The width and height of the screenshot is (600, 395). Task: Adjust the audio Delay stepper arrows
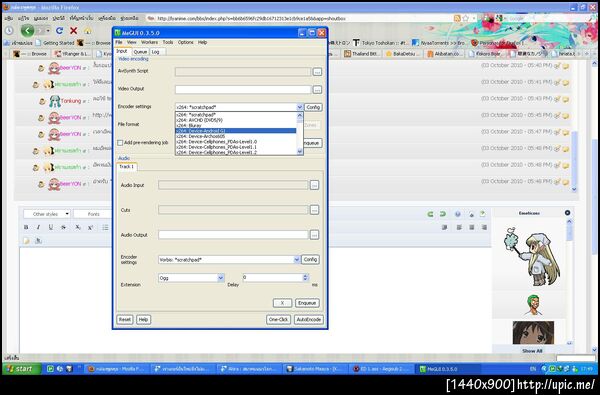pos(305,277)
